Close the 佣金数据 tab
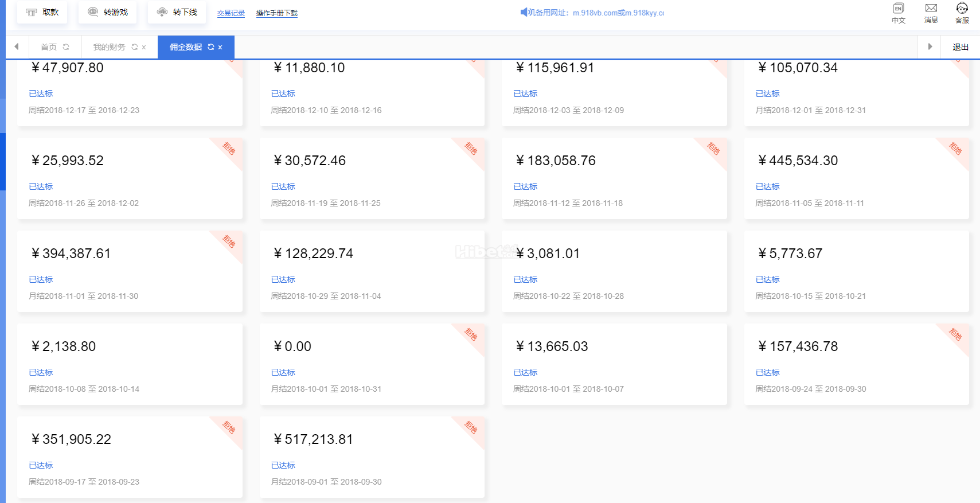 point(220,48)
